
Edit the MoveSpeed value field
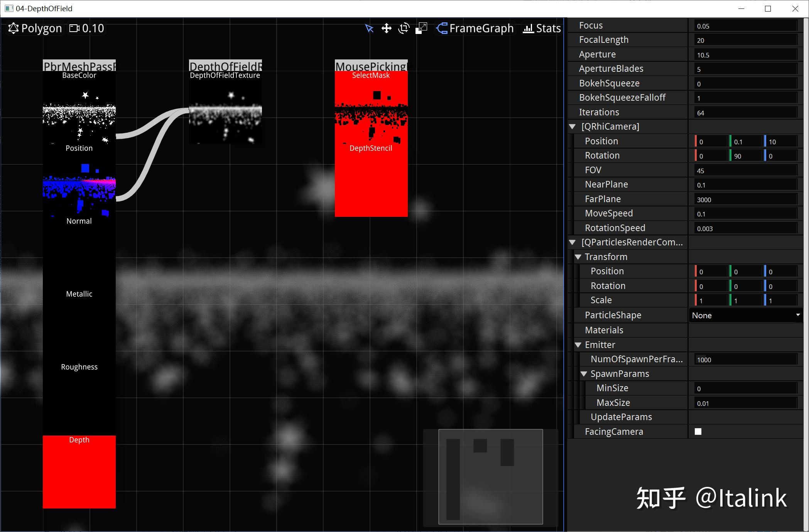pyautogui.click(x=746, y=214)
